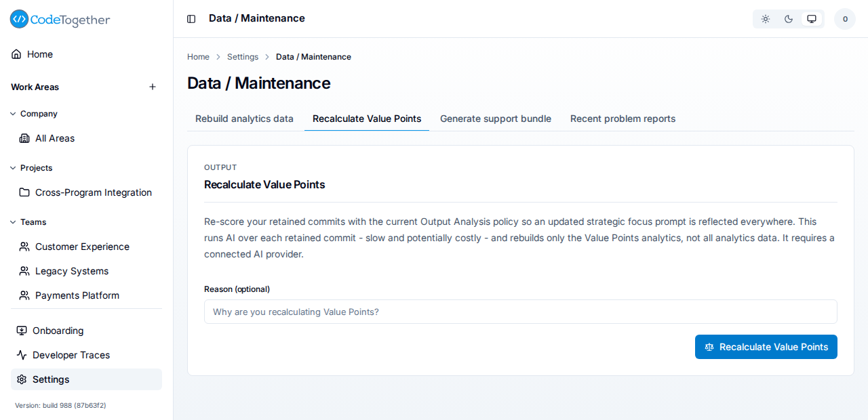868x420 pixels.
Task: Add a new work area
Action: (x=153, y=87)
